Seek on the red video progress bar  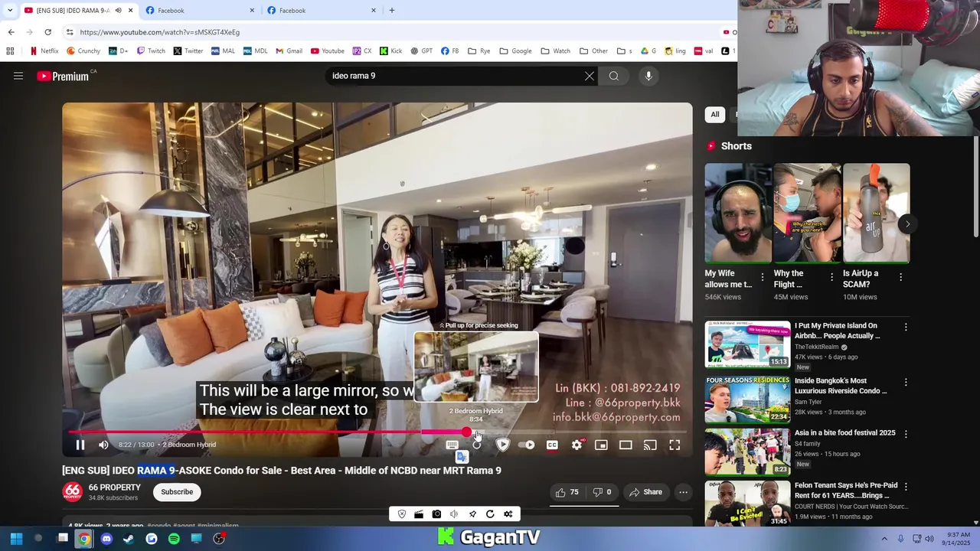[x=377, y=432]
